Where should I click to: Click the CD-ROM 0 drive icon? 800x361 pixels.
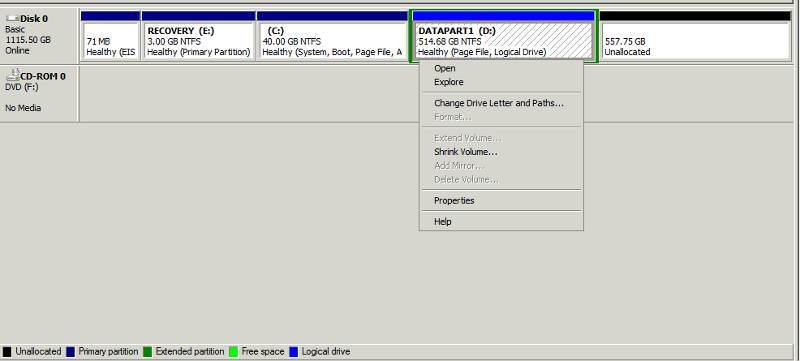coord(12,75)
